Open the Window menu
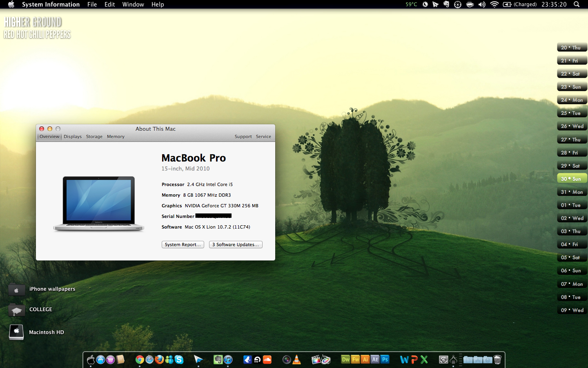Image resolution: width=588 pixels, height=368 pixels. (x=133, y=4)
